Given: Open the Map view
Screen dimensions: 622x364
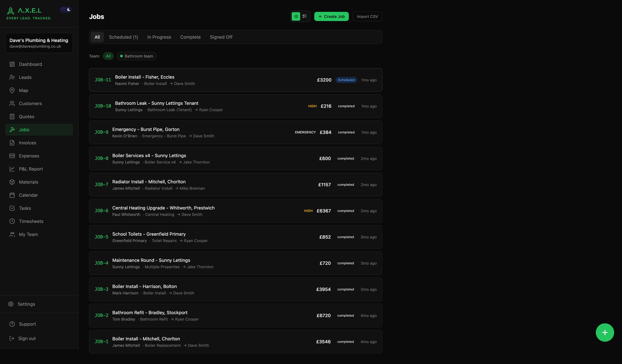Looking at the screenshot, I should tap(23, 90).
